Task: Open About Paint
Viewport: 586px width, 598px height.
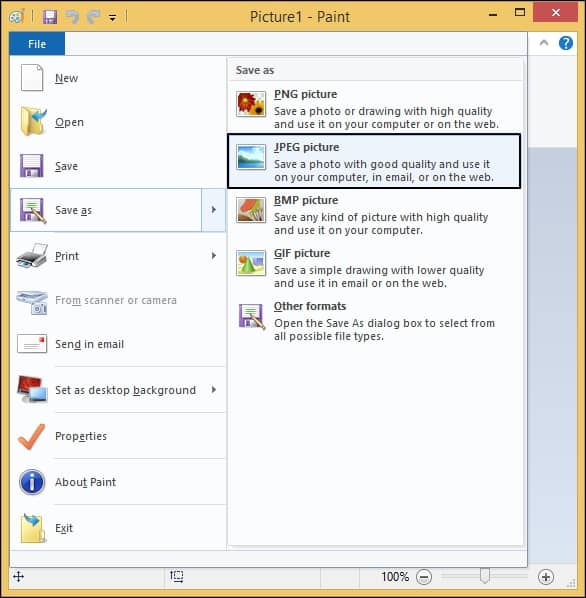Action: (x=118, y=482)
